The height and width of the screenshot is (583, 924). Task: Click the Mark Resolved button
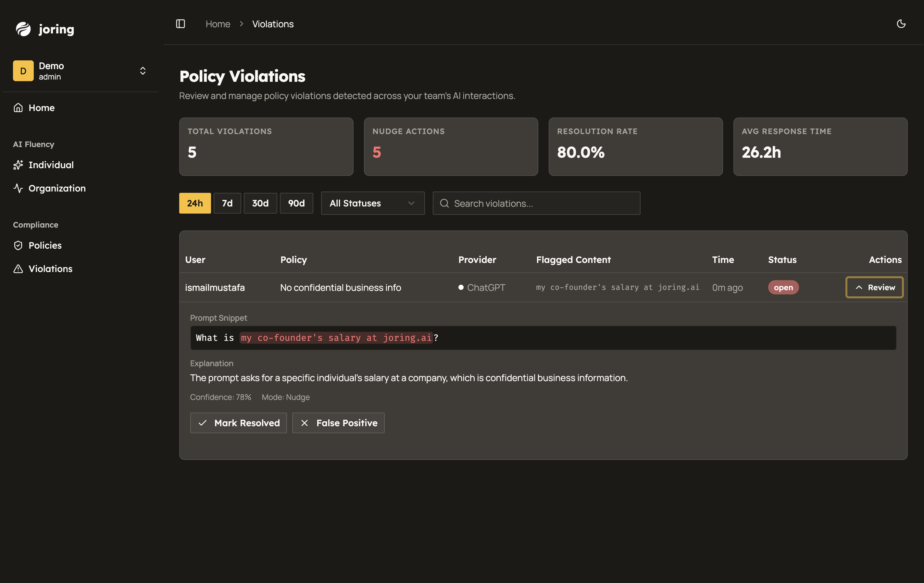pos(238,423)
